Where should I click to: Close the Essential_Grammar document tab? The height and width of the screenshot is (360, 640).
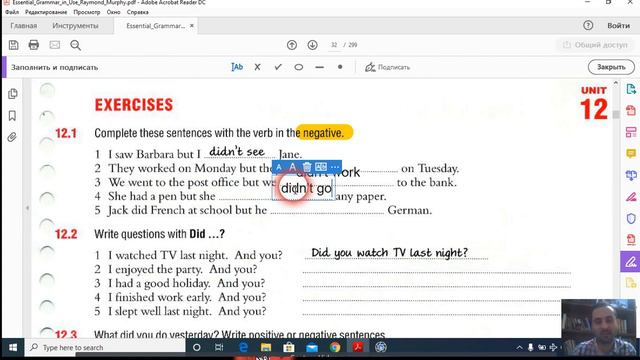pyautogui.click(x=191, y=26)
